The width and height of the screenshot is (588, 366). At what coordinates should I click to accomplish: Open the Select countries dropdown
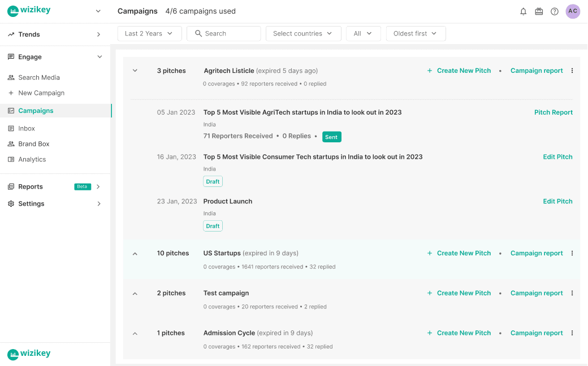[303, 33]
